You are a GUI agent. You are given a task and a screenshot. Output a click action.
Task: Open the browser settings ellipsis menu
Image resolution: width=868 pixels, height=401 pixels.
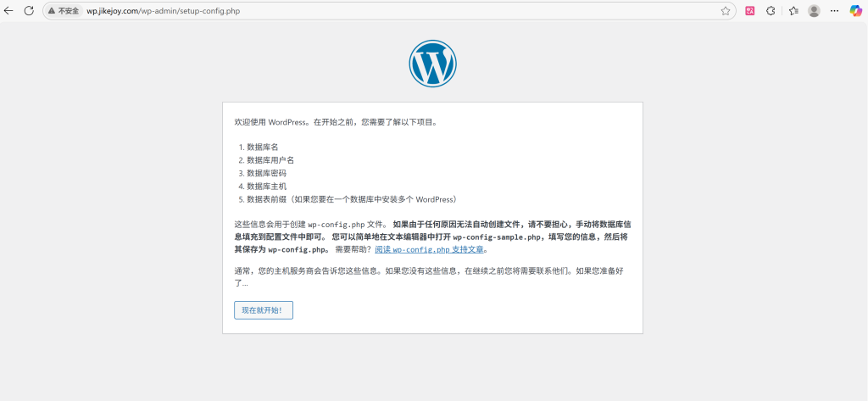(835, 10)
